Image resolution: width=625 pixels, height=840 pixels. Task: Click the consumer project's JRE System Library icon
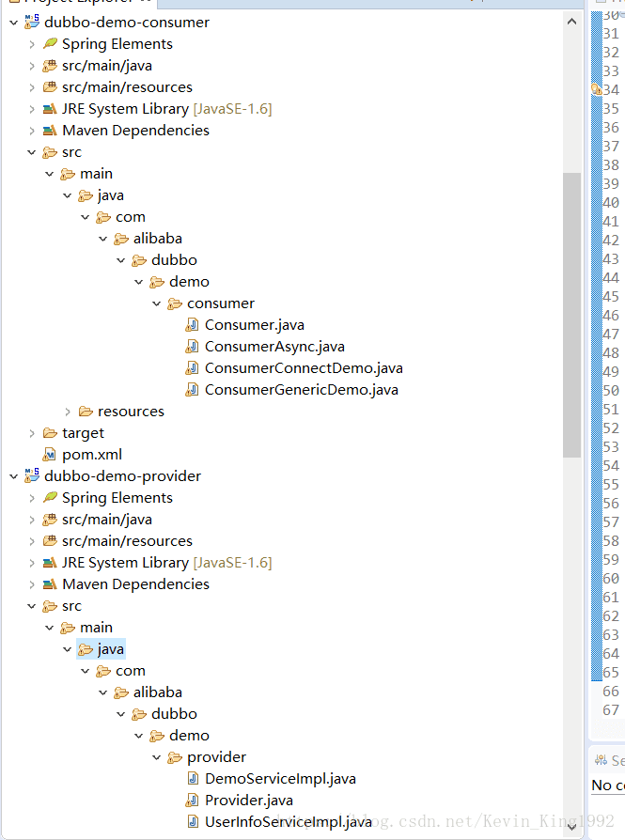click(x=50, y=109)
